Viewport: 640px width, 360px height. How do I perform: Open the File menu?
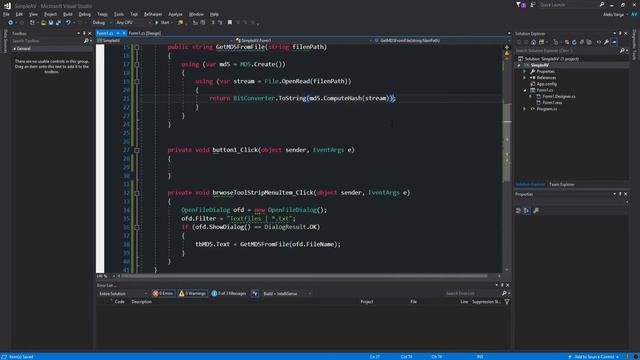click(6, 14)
